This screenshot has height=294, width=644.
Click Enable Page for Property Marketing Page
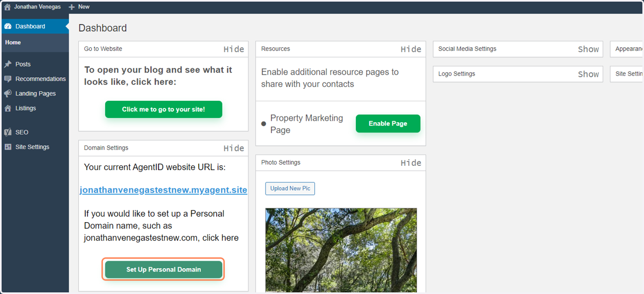click(388, 123)
